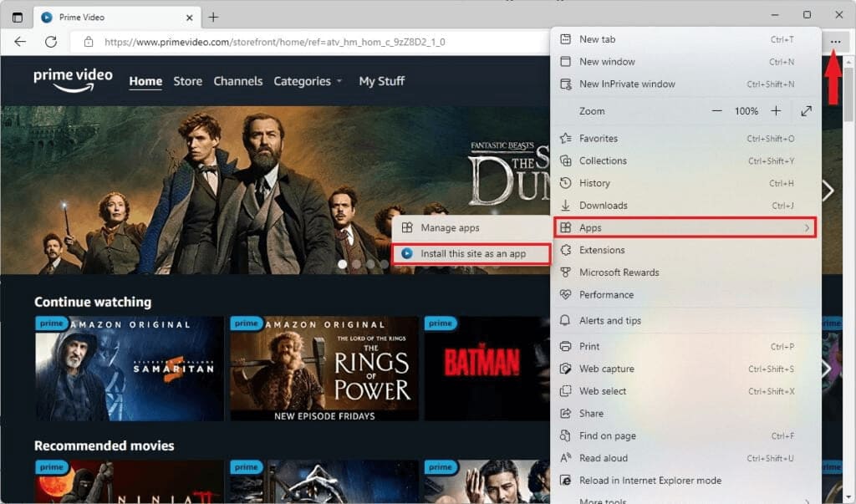Viewport: 856px width, 504px height.
Task: Select New window menu entry
Action: coord(685,62)
